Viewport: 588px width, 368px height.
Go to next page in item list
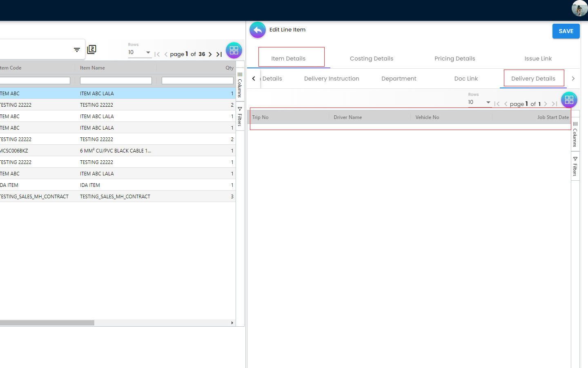pyautogui.click(x=210, y=54)
